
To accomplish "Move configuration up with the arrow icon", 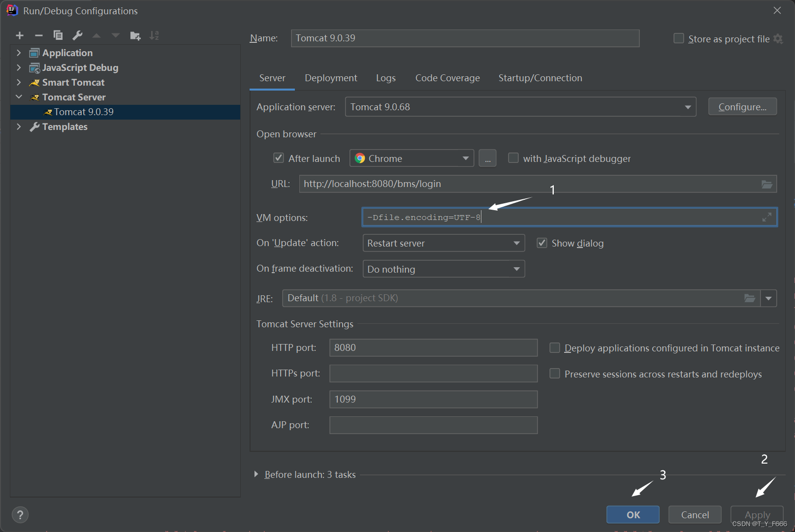I will [96, 35].
